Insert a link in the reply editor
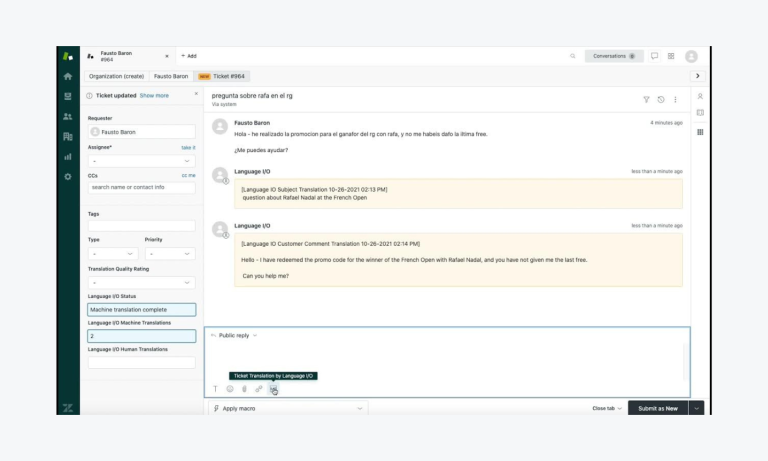Image resolution: width=768 pixels, height=461 pixels. [259, 389]
